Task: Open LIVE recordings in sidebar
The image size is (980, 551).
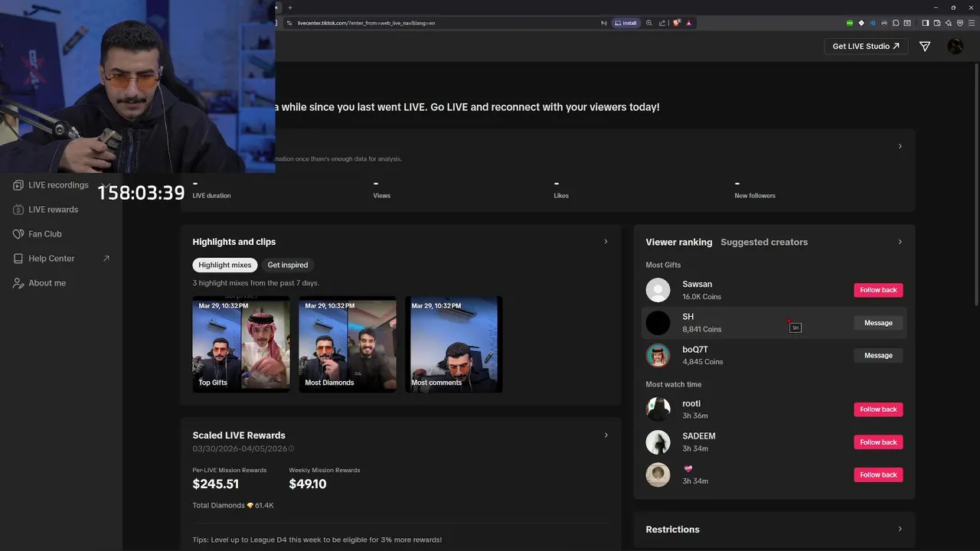Action: (51, 185)
